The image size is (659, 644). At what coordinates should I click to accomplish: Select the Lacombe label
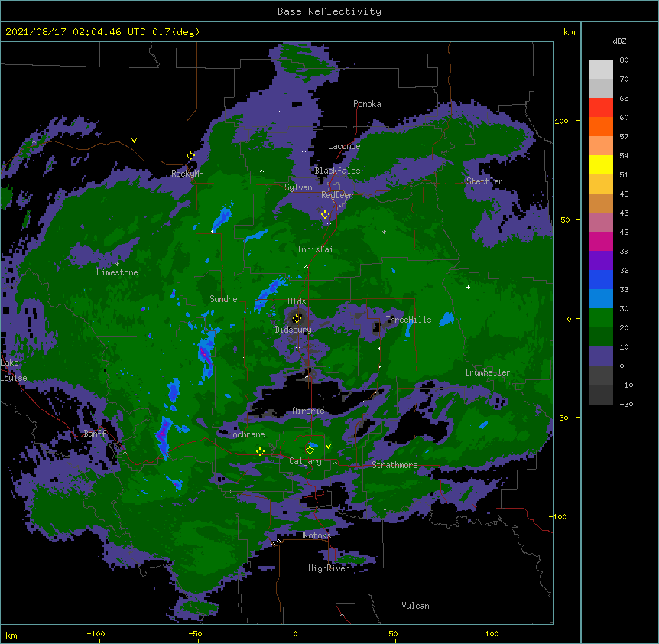344,146
